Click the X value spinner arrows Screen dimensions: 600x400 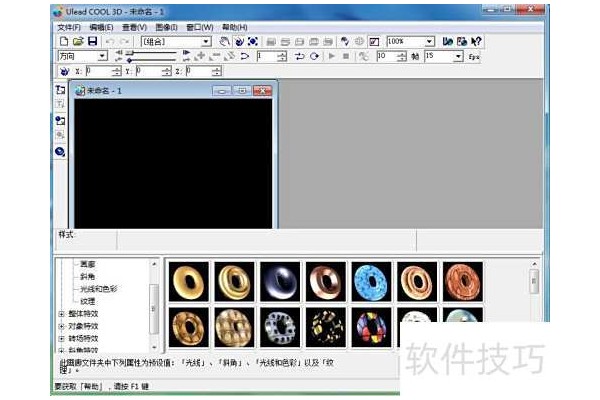click(x=116, y=71)
